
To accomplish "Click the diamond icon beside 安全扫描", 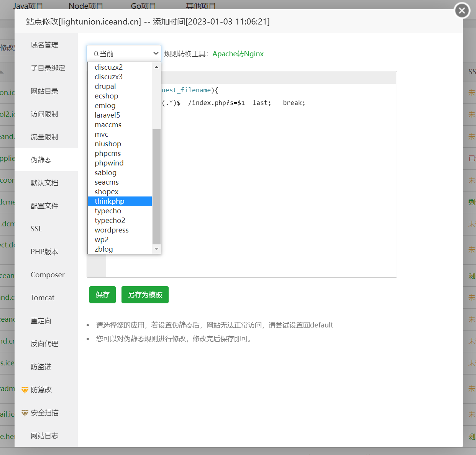I will [25, 413].
